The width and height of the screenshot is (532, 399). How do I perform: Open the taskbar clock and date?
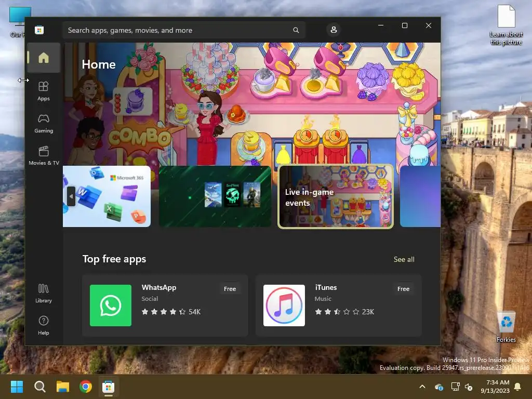pos(495,387)
